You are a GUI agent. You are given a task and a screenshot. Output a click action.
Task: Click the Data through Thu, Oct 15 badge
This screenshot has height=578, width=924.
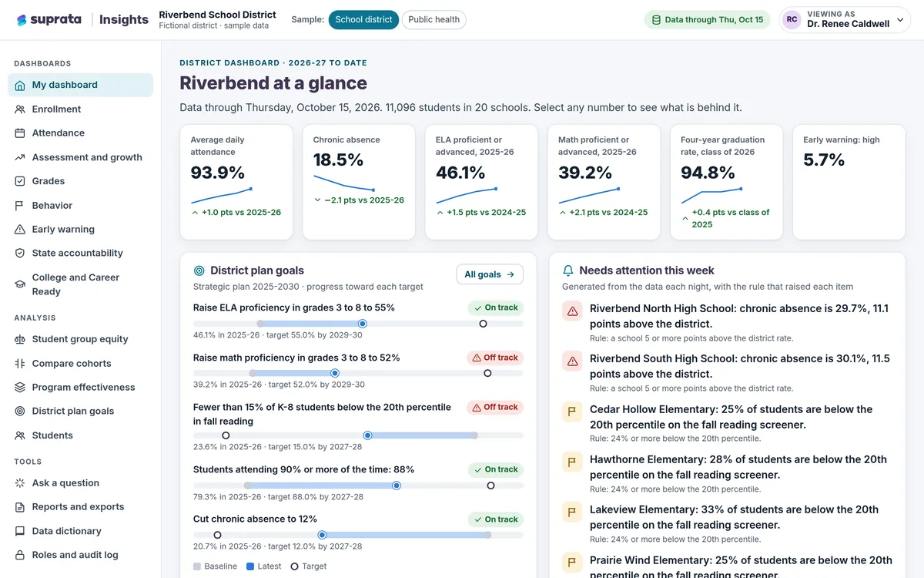click(x=708, y=20)
